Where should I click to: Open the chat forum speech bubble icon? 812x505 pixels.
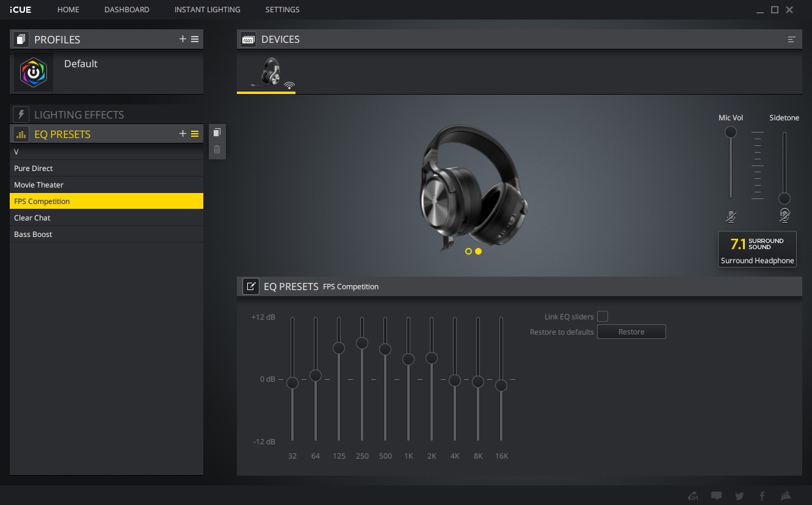pyautogui.click(x=716, y=496)
